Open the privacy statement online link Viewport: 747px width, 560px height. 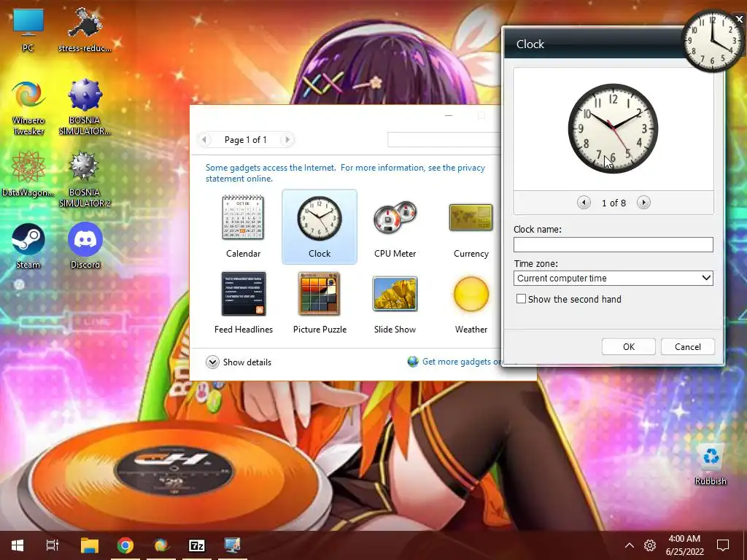tap(345, 173)
